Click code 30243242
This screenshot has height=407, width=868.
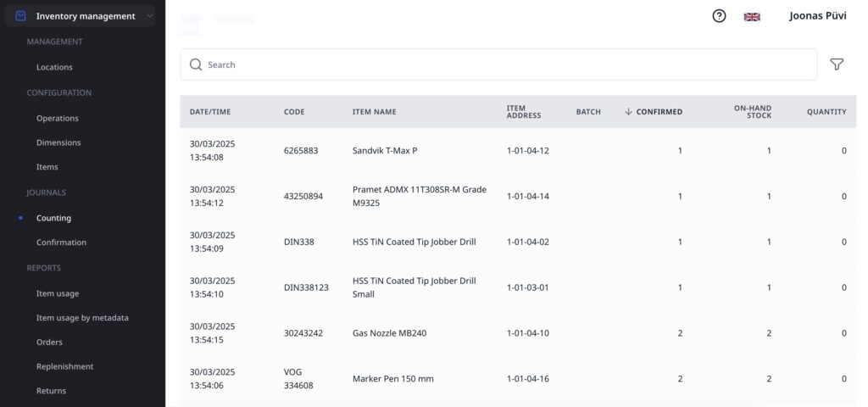pos(303,333)
